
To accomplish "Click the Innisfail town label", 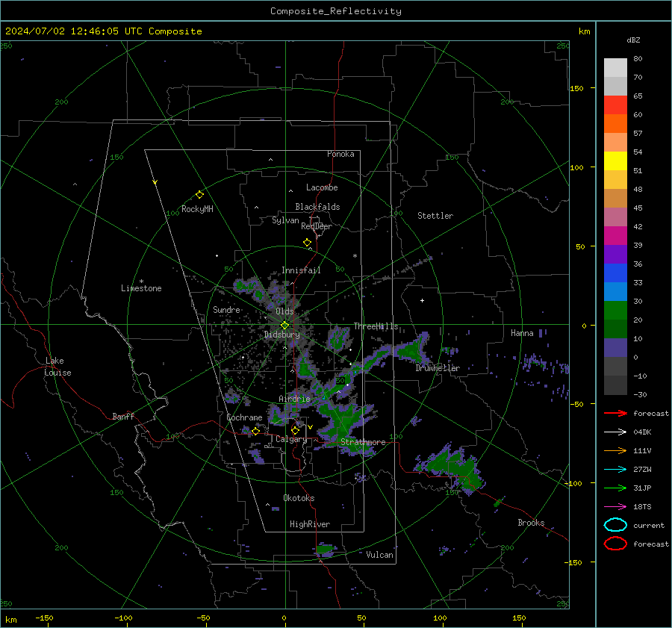I will click(x=301, y=270).
